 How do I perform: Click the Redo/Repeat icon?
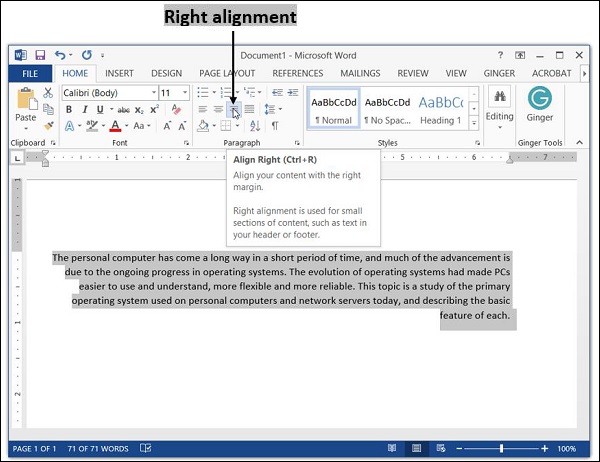[87, 55]
